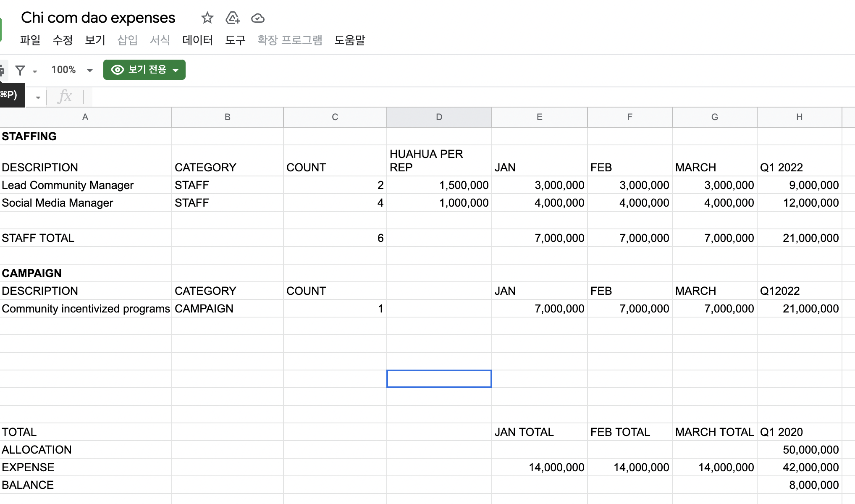Viewport: 855px width, 504px height.
Task: Open the 도움말 menu
Action: point(349,40)
